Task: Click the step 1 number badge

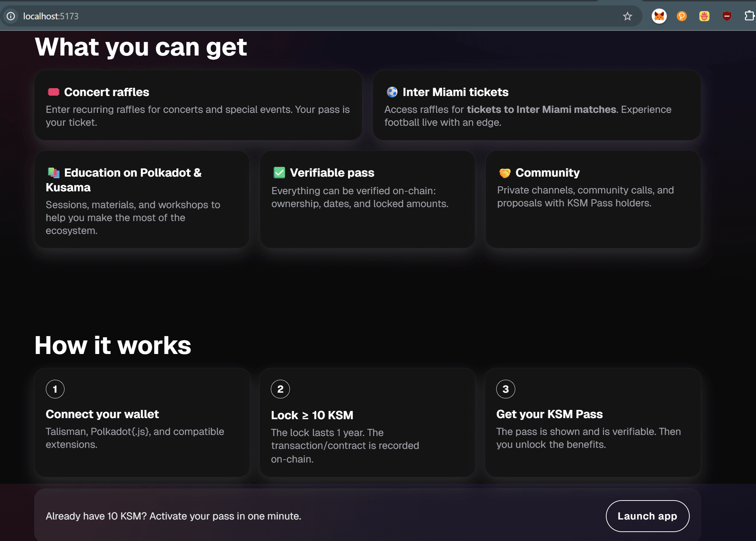Action: pos(55,389)
